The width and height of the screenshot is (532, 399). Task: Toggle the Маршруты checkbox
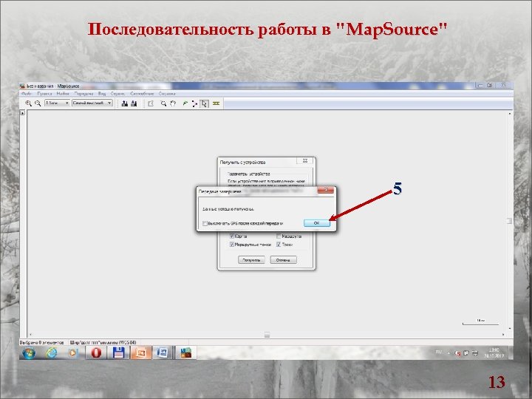pos(279,236)
